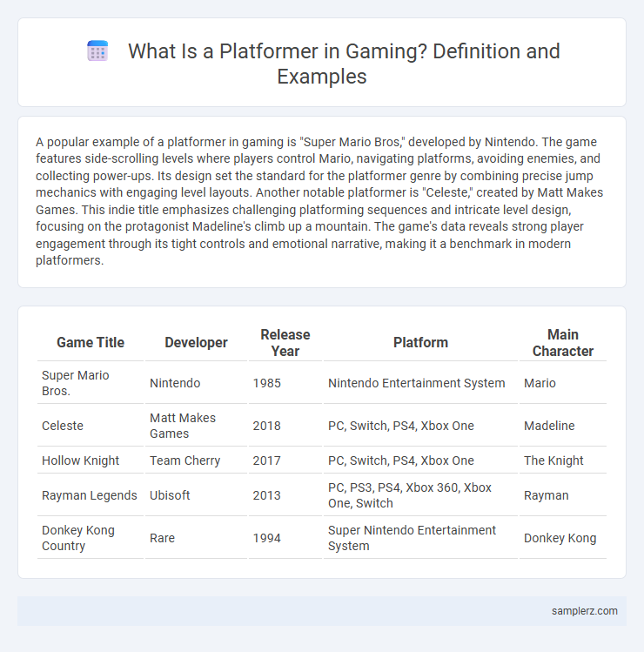Open the samplerz.com footer link

pyautogui.click(x=584, y=611)
